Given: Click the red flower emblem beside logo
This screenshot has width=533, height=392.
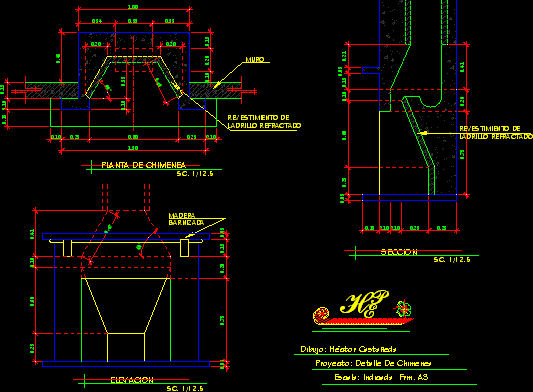Looking at the screenshot, I should 403,309.
